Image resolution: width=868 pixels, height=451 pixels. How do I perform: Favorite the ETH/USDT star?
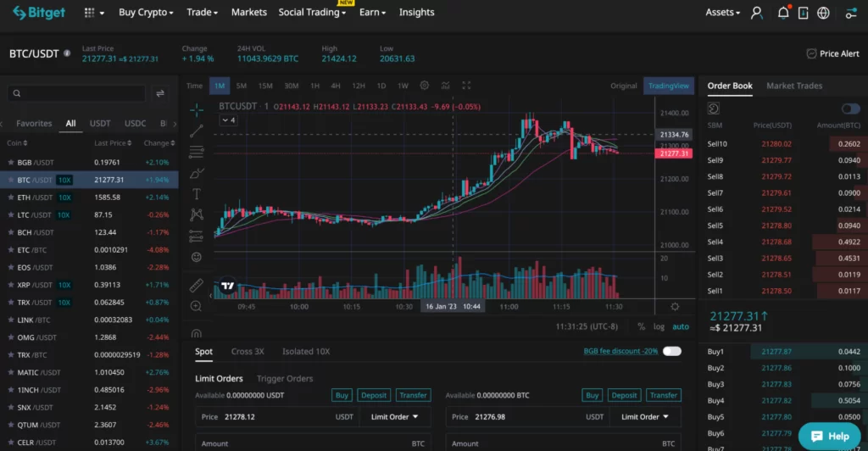[x=10, y=197]
